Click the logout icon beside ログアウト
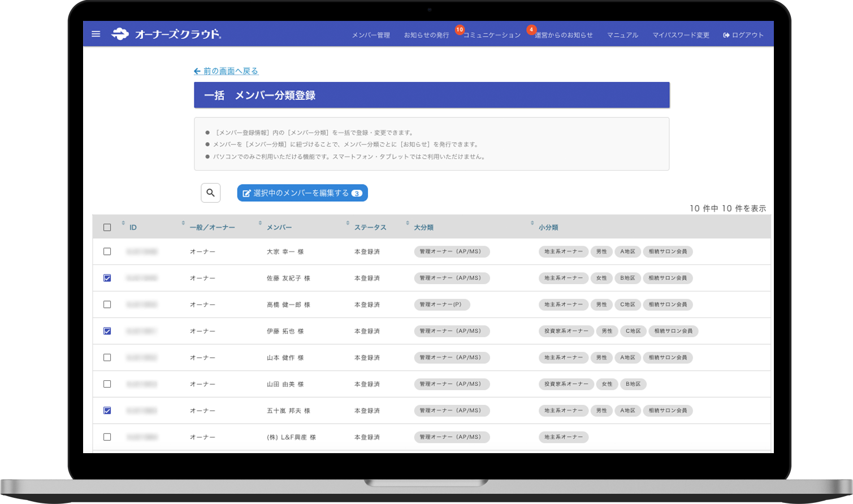The width and height of the screenshot is (853, 504). (725, 34)
